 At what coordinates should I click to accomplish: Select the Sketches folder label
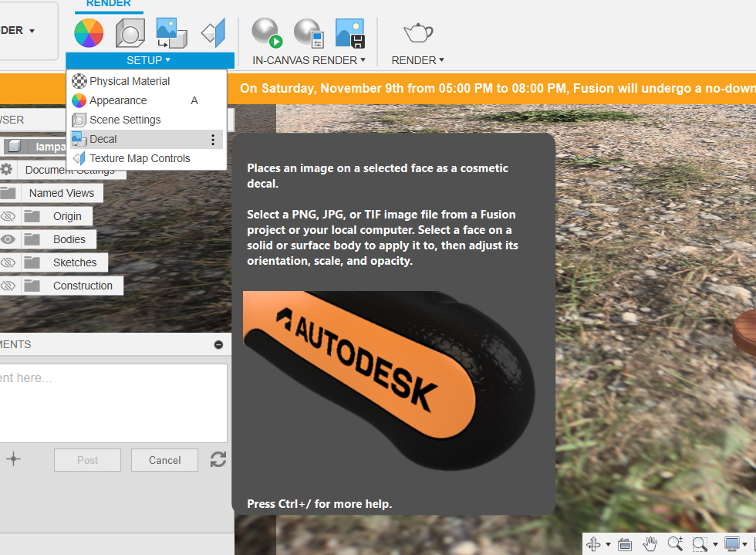75,262
